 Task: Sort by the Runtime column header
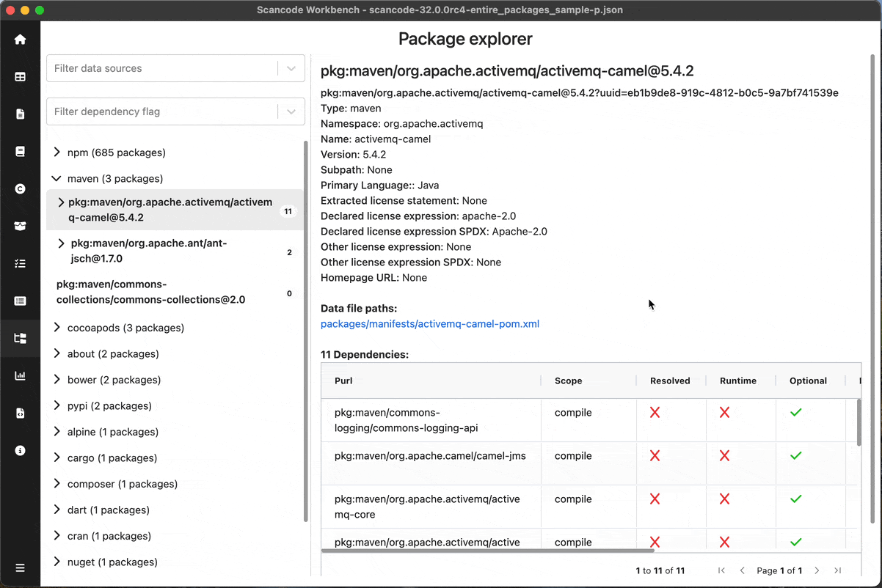[x=738, y=381]
